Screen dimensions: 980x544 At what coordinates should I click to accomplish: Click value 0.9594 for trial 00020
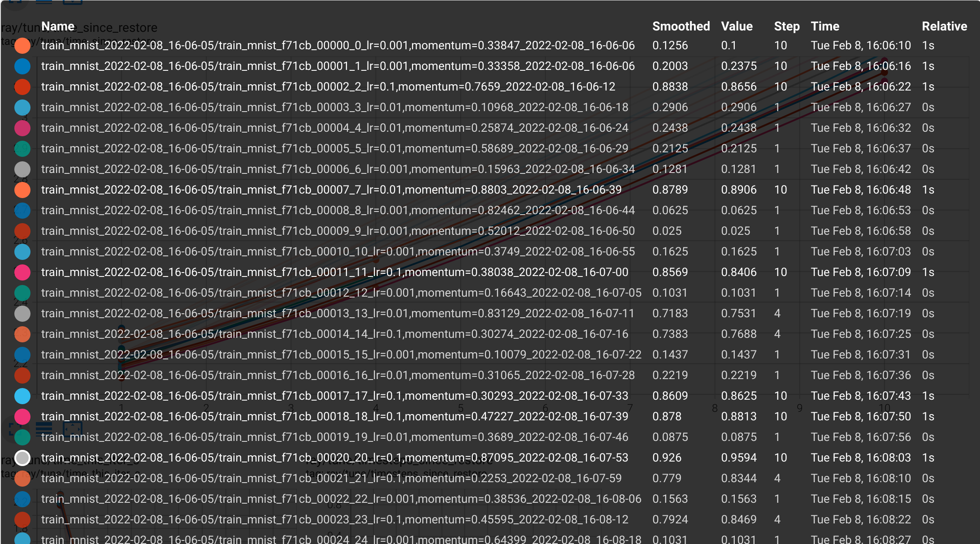coord(738,458)
